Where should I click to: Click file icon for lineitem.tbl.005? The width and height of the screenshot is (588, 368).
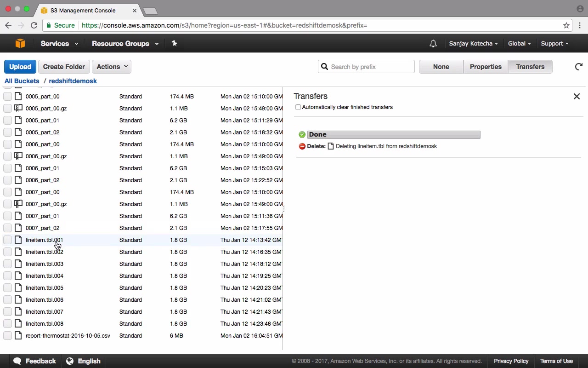[18, 287]
